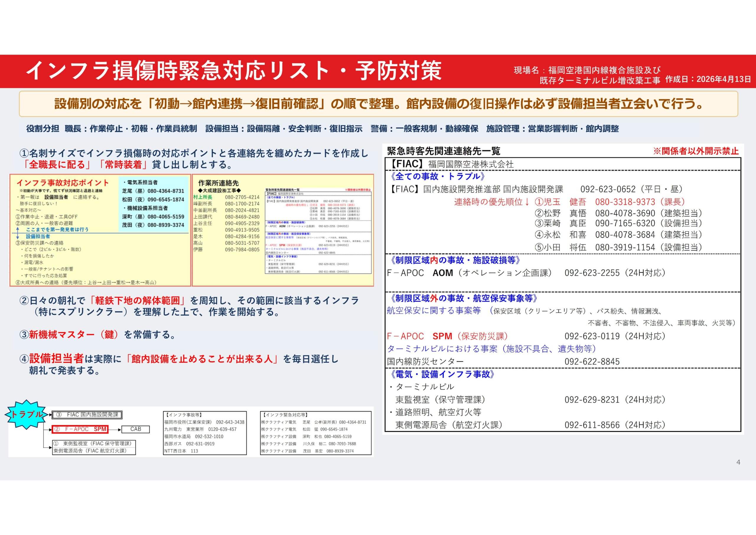Click the row 川久保 裕二 080-7093-7688

coord(309,444)
